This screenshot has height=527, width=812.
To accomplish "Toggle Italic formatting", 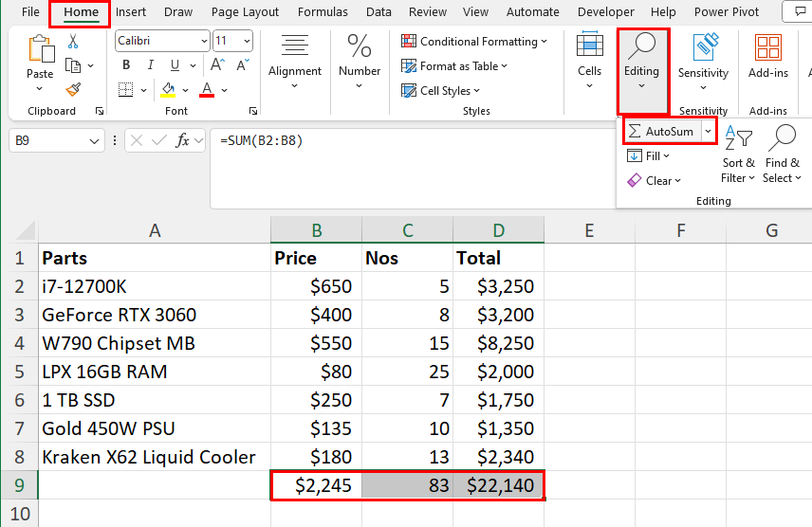I will point(151,64).
